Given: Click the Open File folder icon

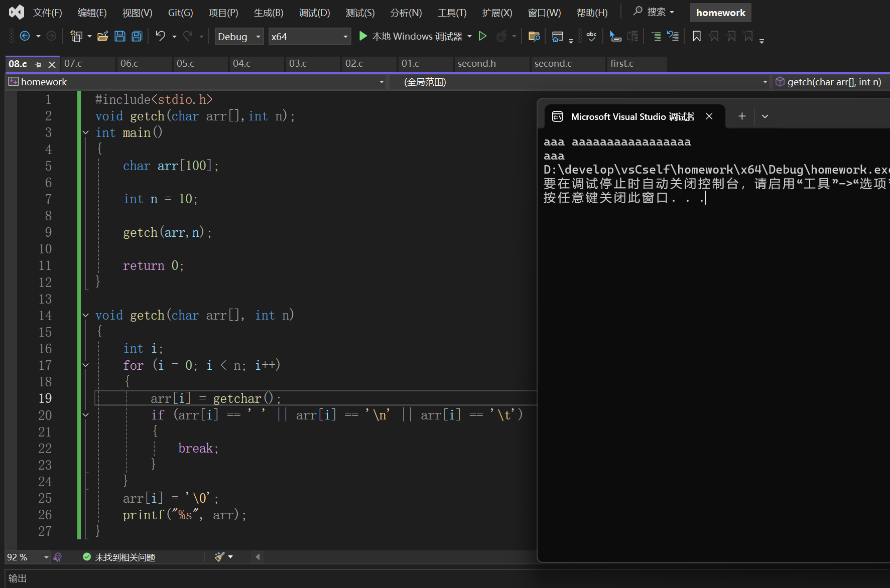Looking at the screenshot, I should (x=103, y=36).
